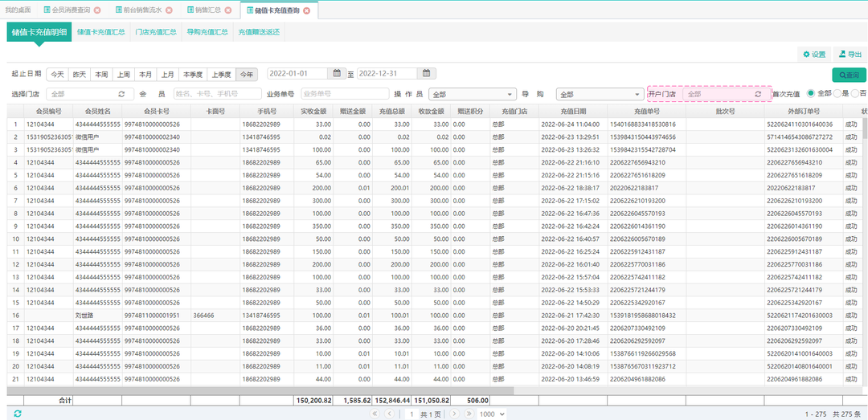The height and width of the screenshot is (420, 868).
Task: Choose the 否 radio for 首次充值
Action: [854, 93]
